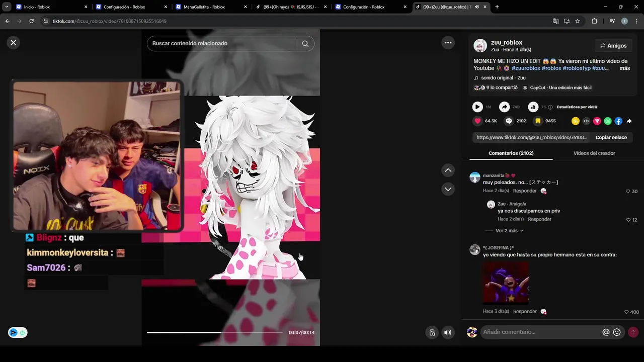Open the three-dot more options menu
Image resolution: width=644 pixels, height=362 pixels.
tap(448, 43)
